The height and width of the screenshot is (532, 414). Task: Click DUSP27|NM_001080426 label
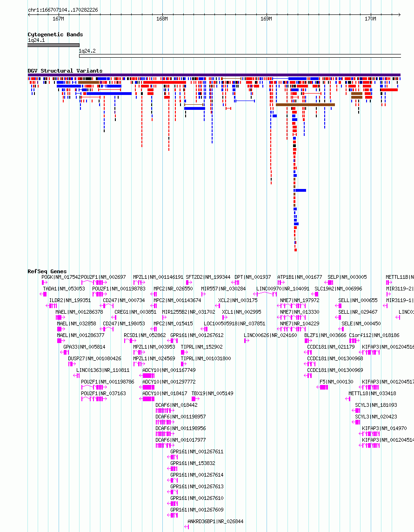point(94,358)
